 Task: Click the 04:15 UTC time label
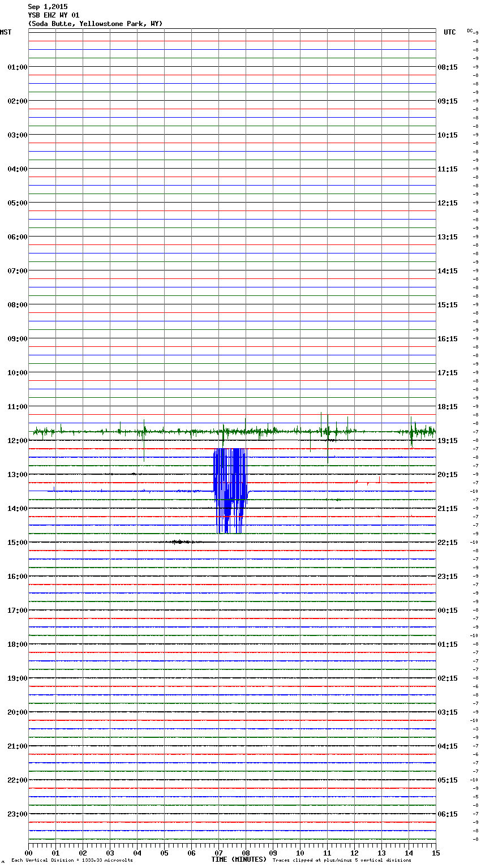(x=448, y=746)
